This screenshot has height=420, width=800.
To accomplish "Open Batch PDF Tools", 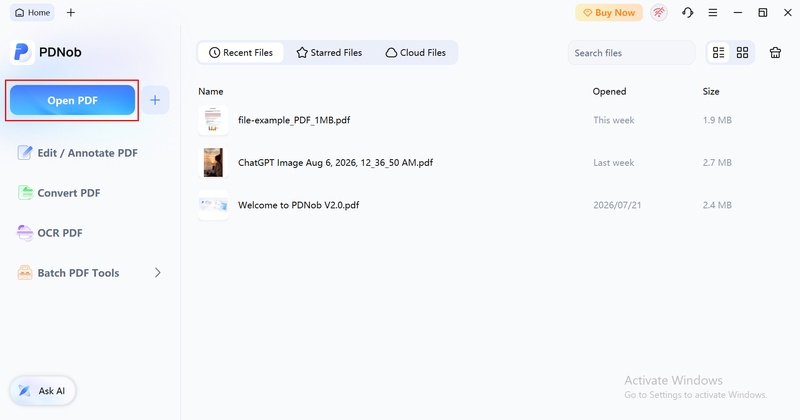I will [x=68, y=273].
